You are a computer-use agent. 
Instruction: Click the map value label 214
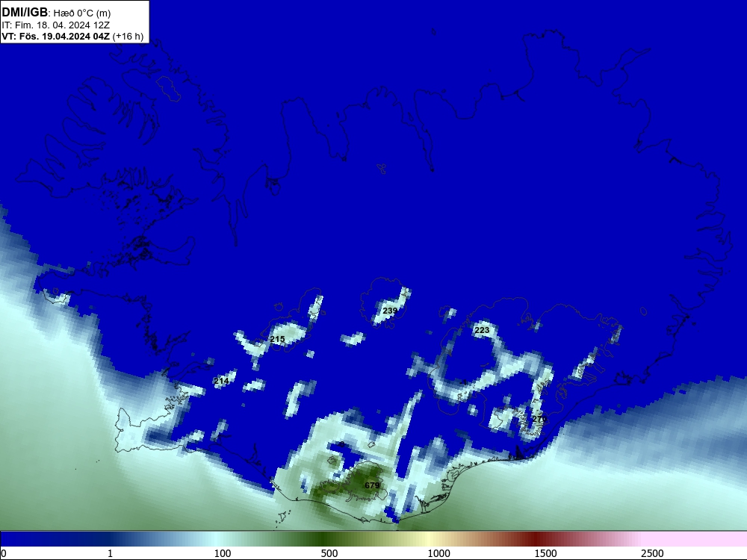click(221, 381)
